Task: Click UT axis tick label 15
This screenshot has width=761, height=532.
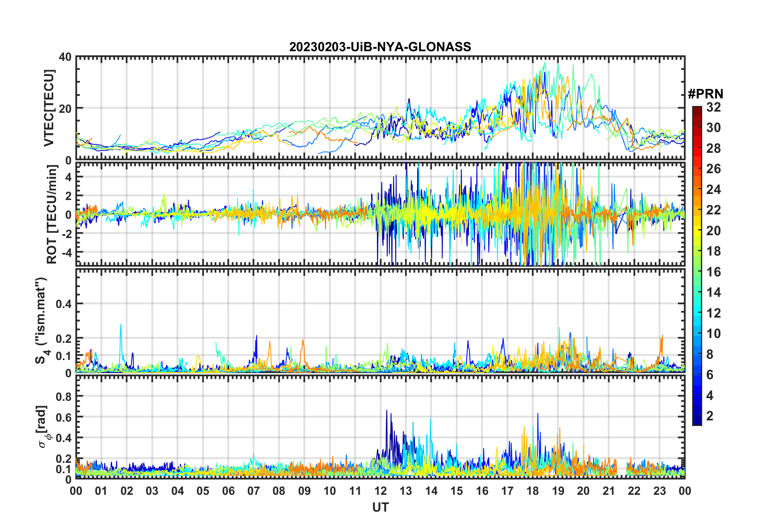Action: click(x=456, y=491)
